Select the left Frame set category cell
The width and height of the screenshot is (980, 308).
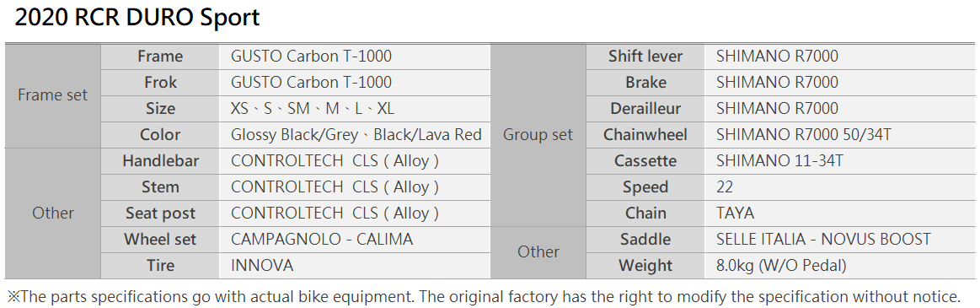pos(52,95)
